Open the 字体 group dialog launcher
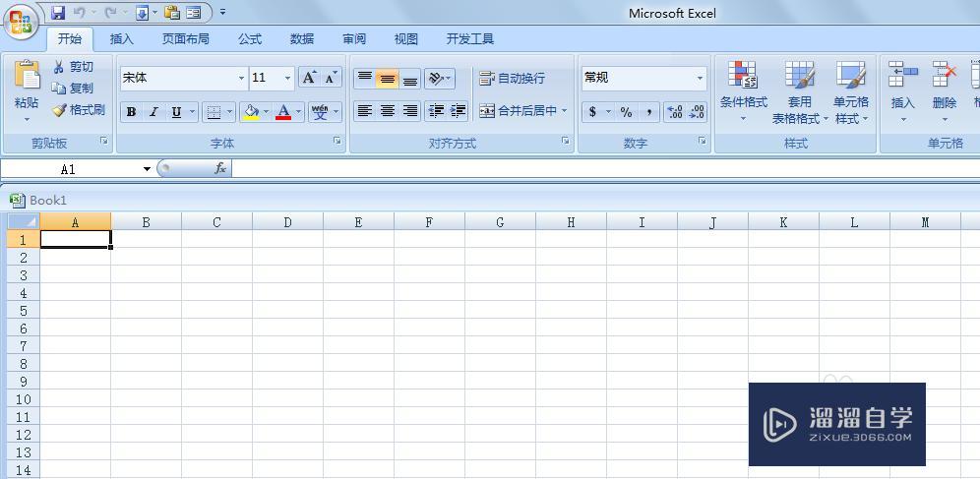The image size is (980, 479). (x=337, y=142)
